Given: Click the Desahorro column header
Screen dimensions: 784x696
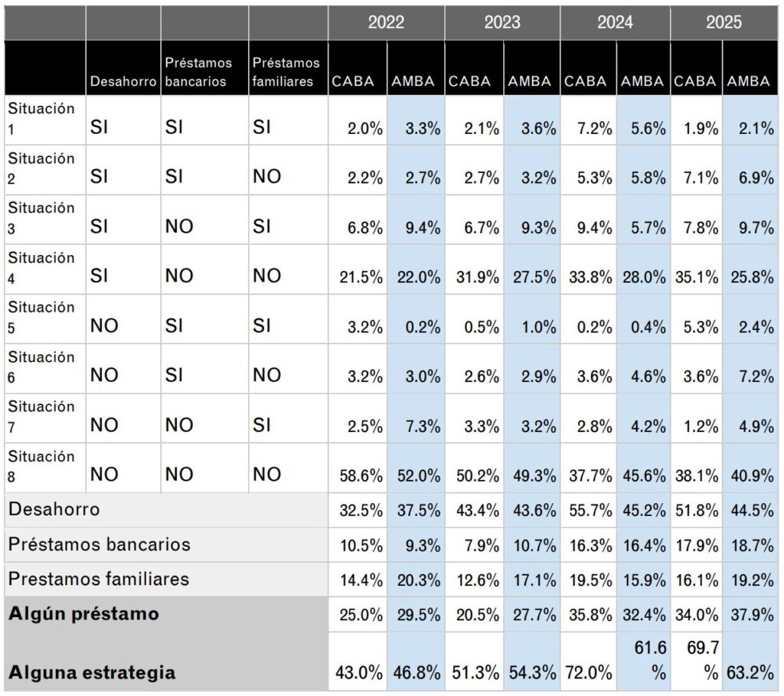Looking at the screenshot, I should pyautogui.click(x=122, y=81).
